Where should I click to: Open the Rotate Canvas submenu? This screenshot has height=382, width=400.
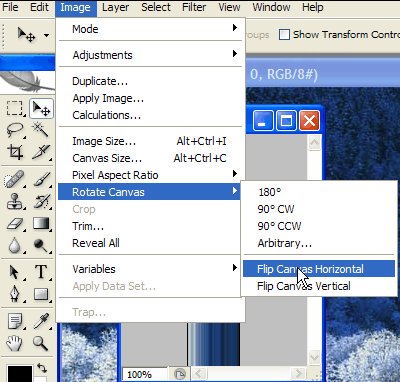coord(149,192)
